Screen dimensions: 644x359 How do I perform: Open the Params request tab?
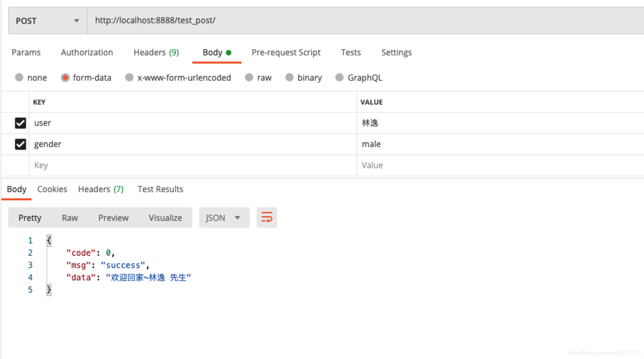(26, 52)
